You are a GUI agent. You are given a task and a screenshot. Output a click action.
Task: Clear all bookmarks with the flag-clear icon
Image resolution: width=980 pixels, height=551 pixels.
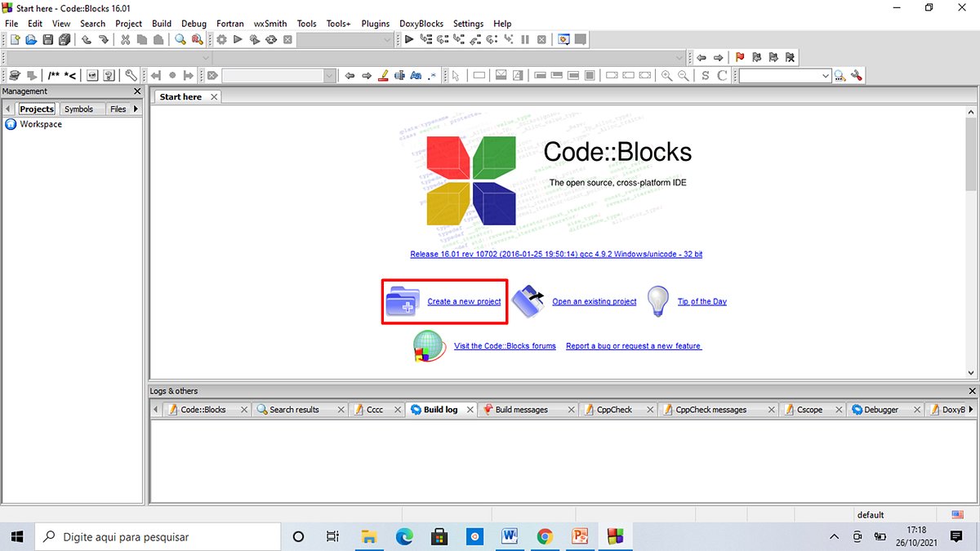click(x=789, y=57)
